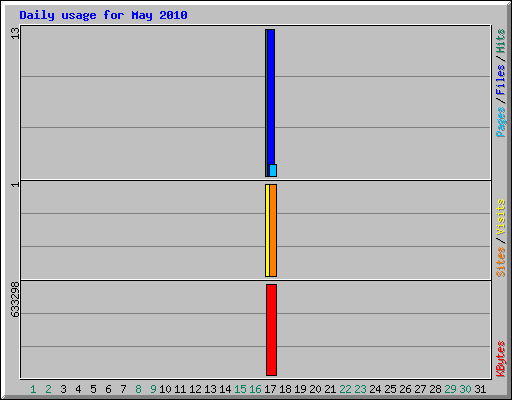Click the Visits legend label
This screenshot has width=512, height=400.
pyautogui.click(x=501, y=217)
